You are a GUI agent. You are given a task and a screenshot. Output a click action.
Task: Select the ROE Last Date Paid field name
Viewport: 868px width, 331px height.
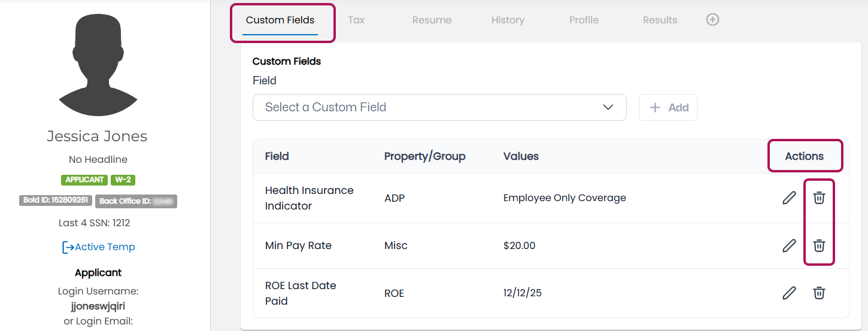click(x=301, y=293)
